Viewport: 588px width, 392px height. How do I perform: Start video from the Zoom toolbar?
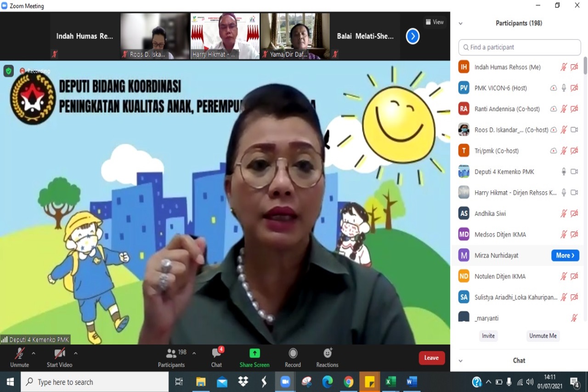tap(59, 358)
